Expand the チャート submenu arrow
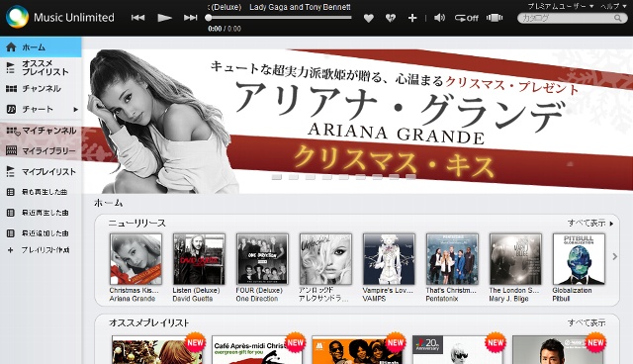Image resolution: width=633 pixels, height=364 pixels. (x=75, y=110)
